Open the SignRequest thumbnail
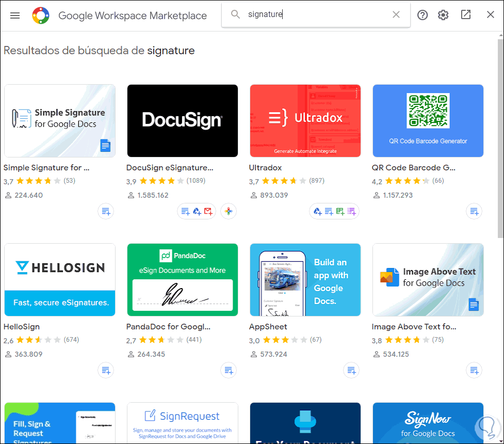 pyautogui.click(x=183, y=423)
